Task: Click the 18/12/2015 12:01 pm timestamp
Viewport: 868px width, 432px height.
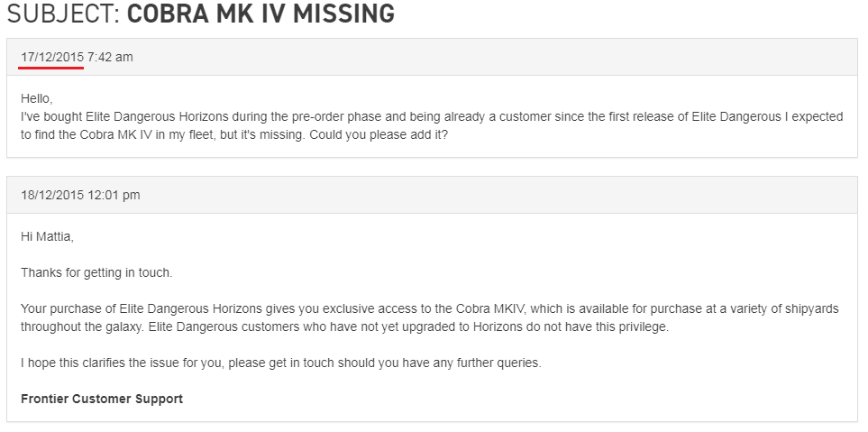Action: pos(80,195)
